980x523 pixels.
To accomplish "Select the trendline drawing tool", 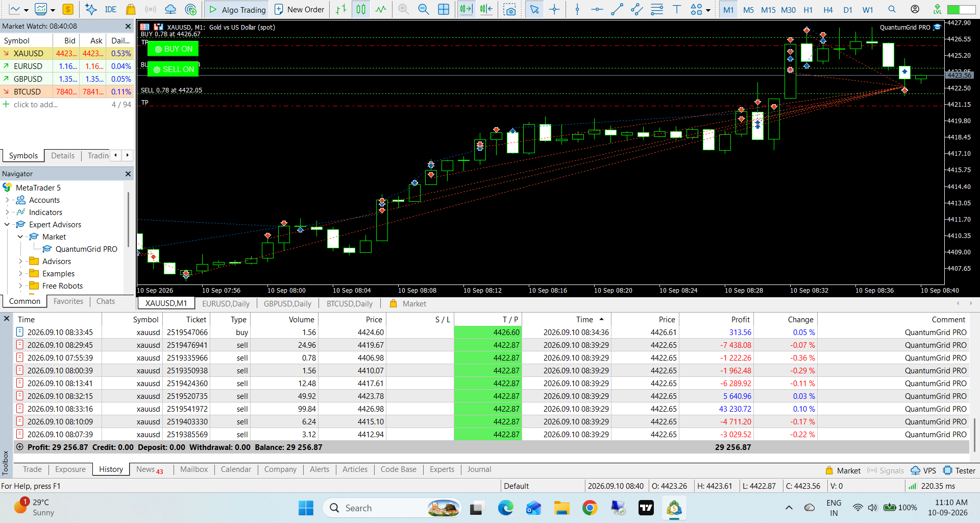I will click(x=617, y=9).
